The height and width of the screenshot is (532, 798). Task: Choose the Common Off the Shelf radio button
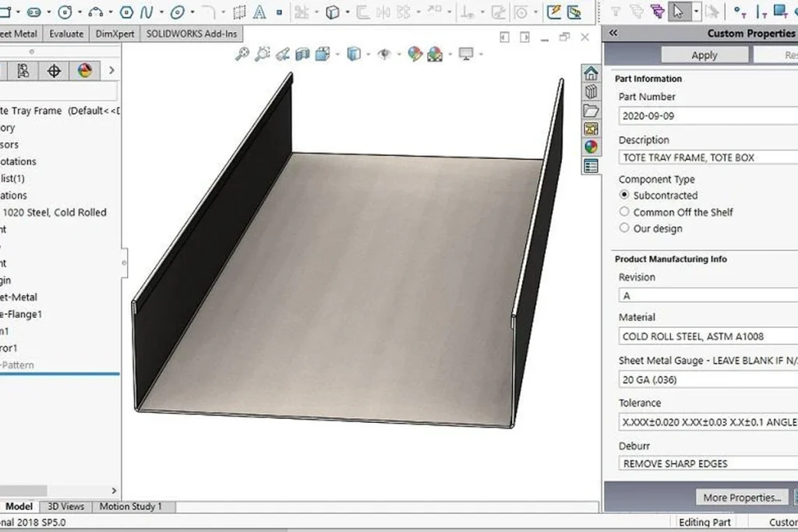coord(624,211)
